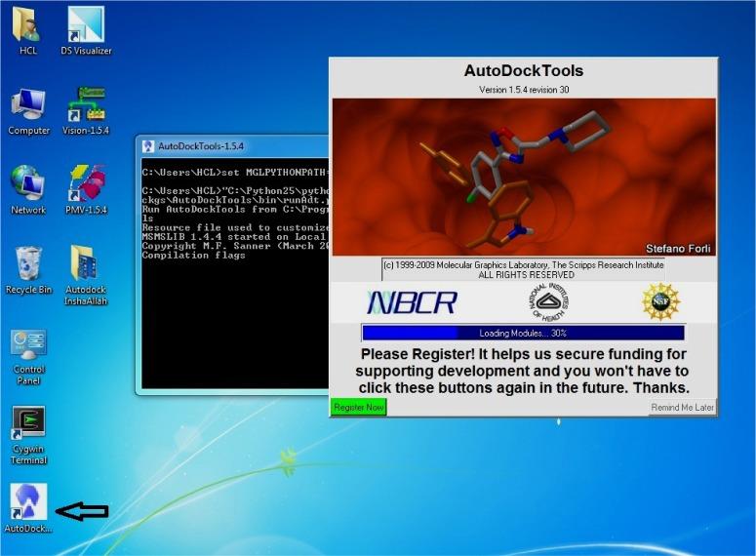The height and width of the screenshot is (556, 756).
Task: Open the Computer desktop icon
Action: point(28,107)
